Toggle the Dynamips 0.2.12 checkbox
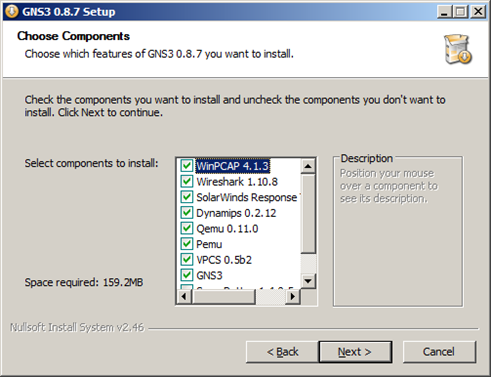This screenshot has width=491, height=377. (x=187, y=213)
